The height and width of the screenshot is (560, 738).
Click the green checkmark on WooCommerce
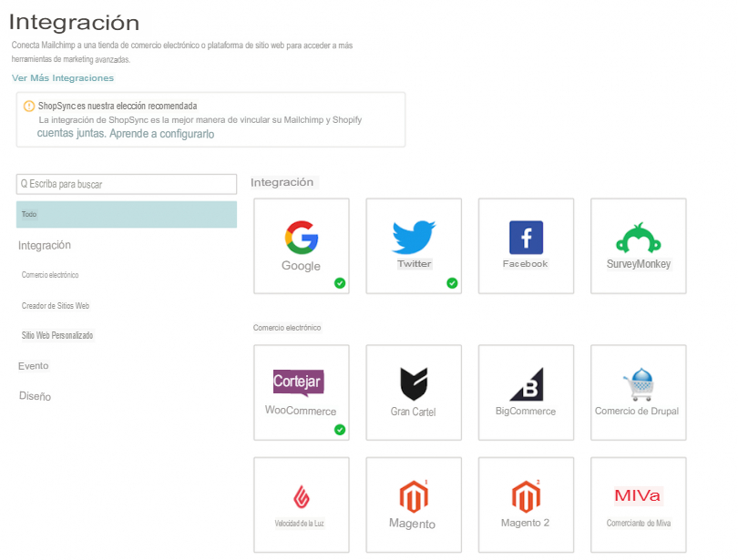coord(340,429)
